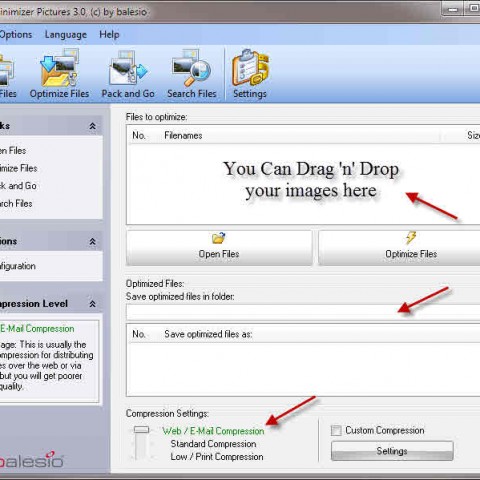Viewport: 480px width, 480px height.
Task: Open the Settings clipboard toolbar icon
Action: [x=250, y=68]
